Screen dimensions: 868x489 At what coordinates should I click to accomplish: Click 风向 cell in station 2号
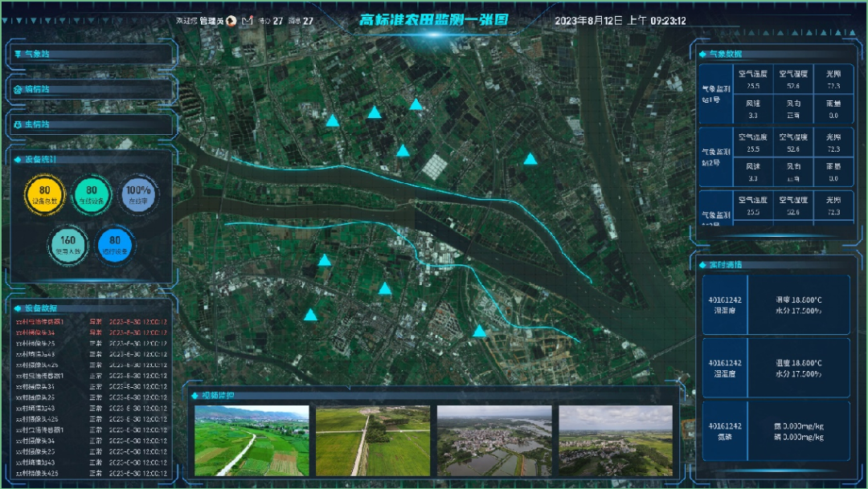click(793, 172)
